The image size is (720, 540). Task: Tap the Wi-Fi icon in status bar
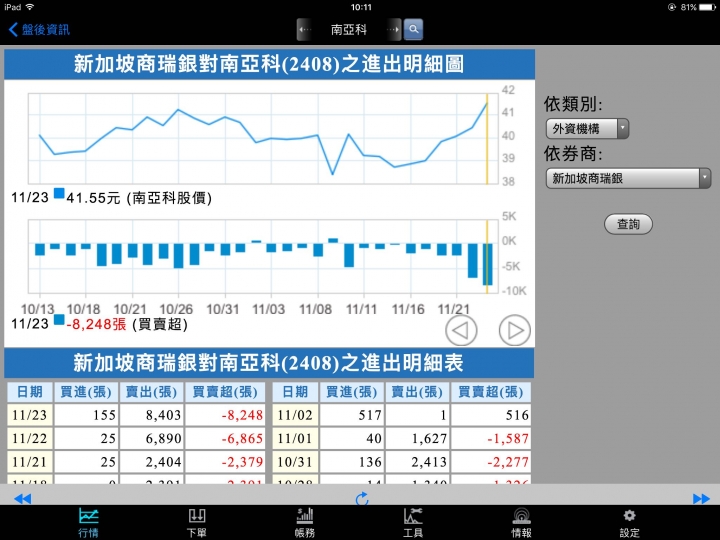(x=30, y=7)
